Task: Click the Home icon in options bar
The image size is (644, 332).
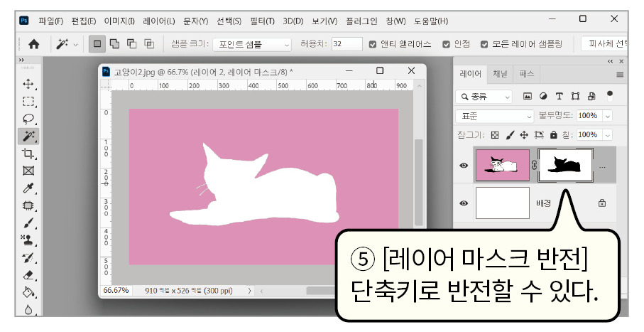Action: coord(33,44)
